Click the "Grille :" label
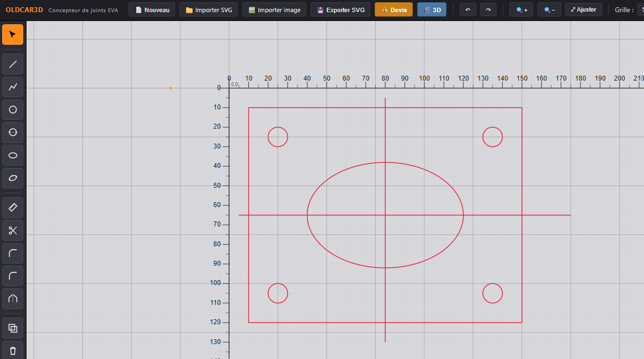Image resolution: width=644 pixels, height=359 pixels. click(624, 9)
